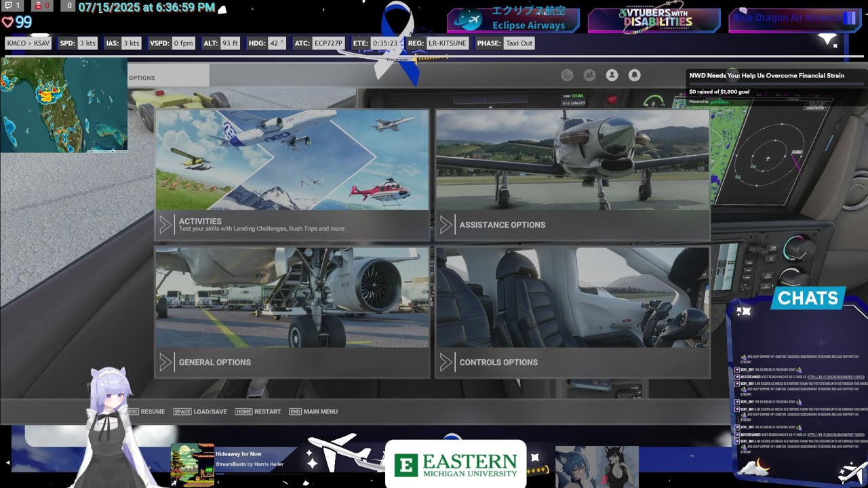Open Controls Options tile
The height and width of the screenshot is (488, 868).
coord(573,312)
